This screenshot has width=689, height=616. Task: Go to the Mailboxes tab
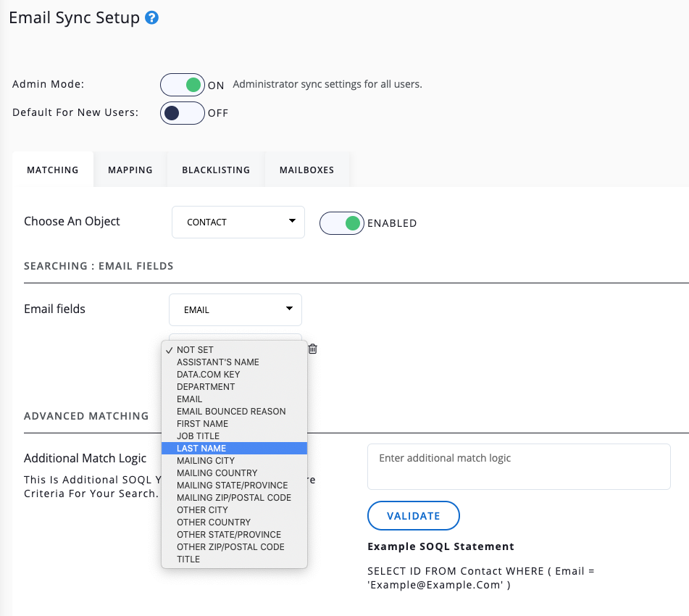[306, 170]
